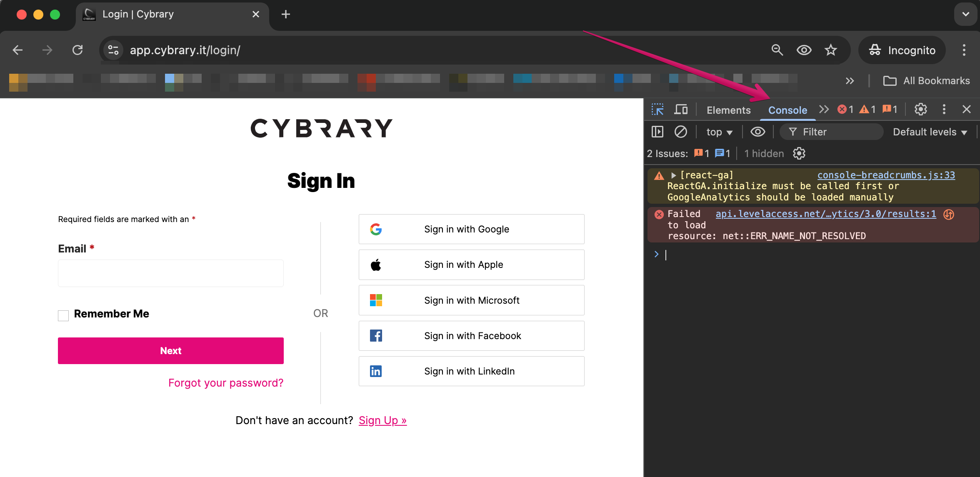This screenshot has height=477, width=980.
Task: Open the DevTools customize three-dot menu
Action: [x=944, y=109]
